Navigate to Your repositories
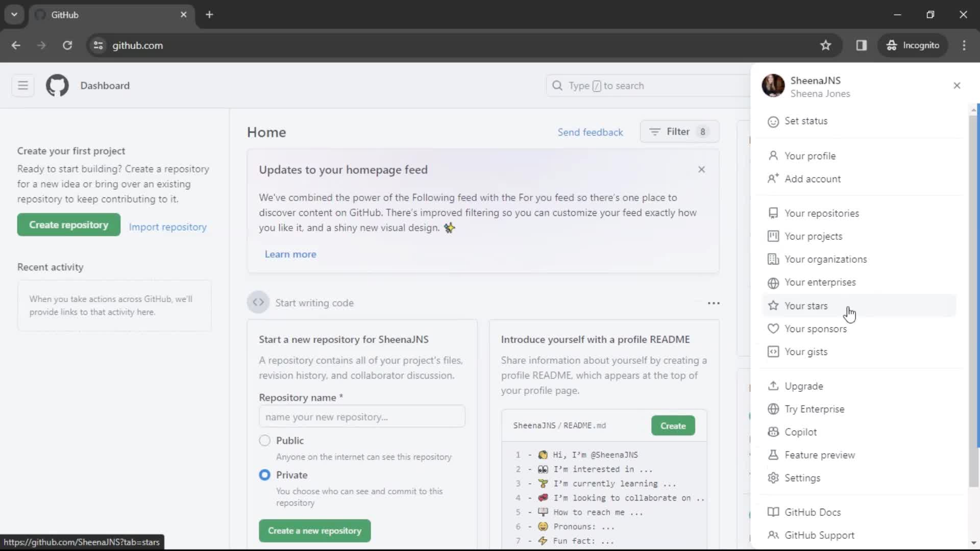This screenshot has width=980, height=551. [x=822, y=213]
